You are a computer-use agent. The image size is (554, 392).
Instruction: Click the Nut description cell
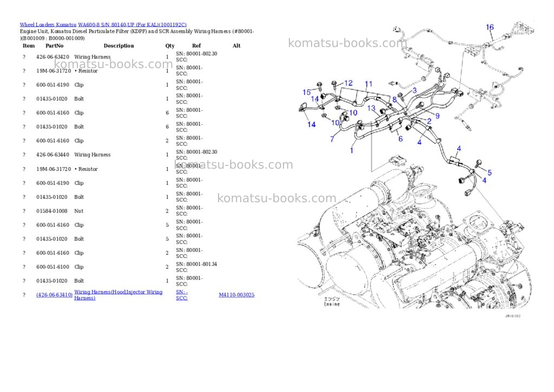click(79, 211)
